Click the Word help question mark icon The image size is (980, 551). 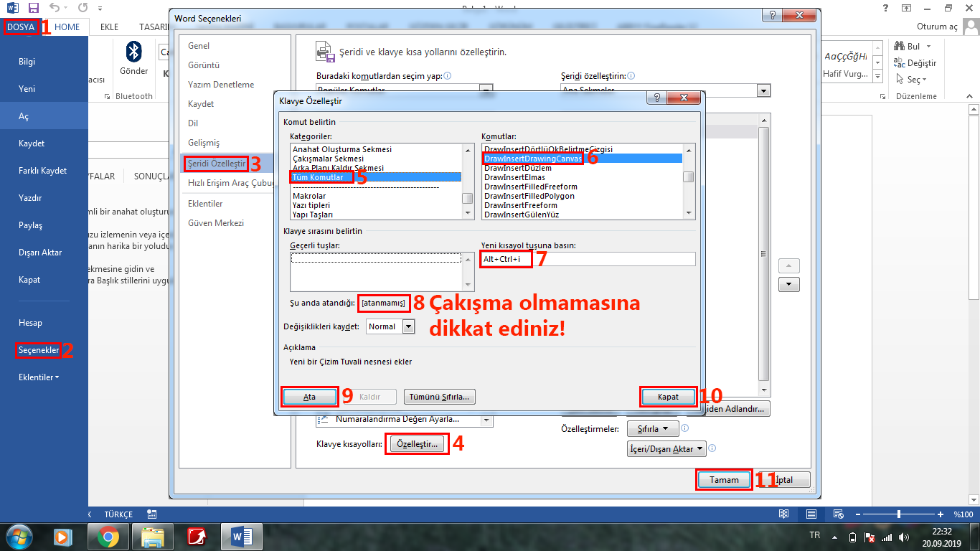pyautogui.click(x=887, y=8)
